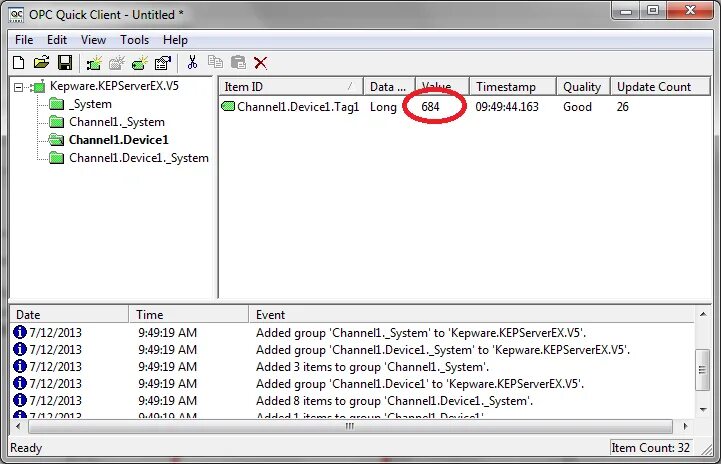
Task: Sort by the Quality column header
Action: [583, 86]
